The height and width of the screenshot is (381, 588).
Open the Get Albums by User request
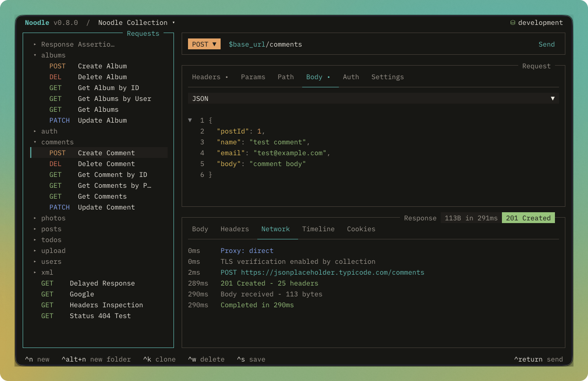99,99
